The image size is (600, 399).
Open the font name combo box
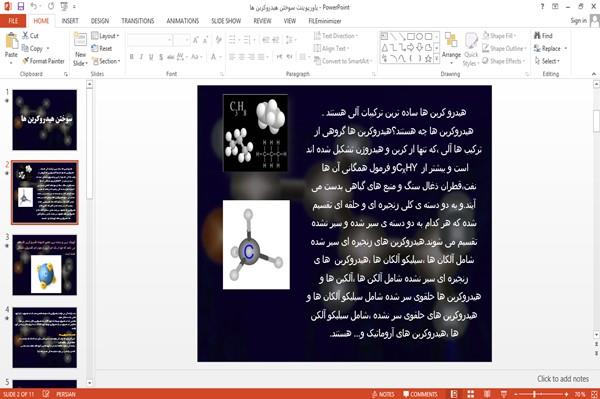pyautogui.click(x=150, y=40)
